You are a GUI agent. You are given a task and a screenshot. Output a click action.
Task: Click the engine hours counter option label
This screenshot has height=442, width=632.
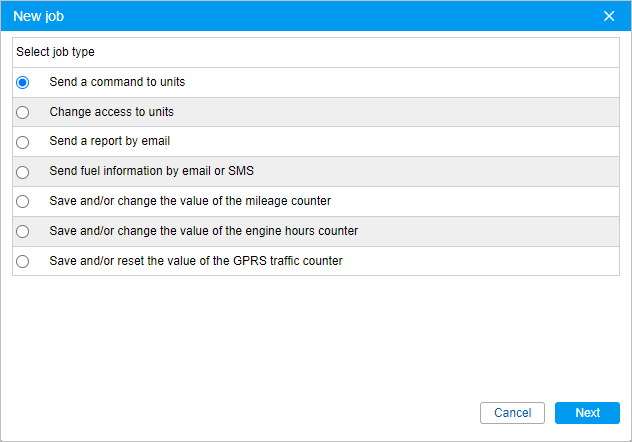pyautogui.click(x=204, y=231)
